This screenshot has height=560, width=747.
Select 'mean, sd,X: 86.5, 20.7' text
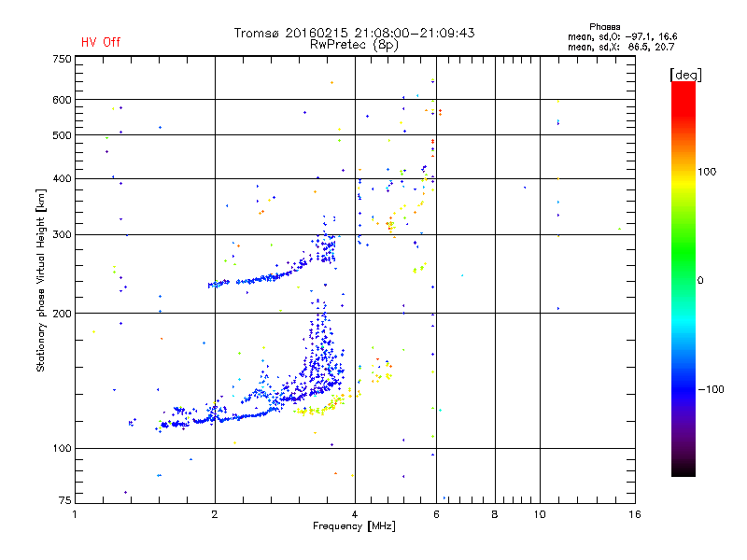(621, 47)
